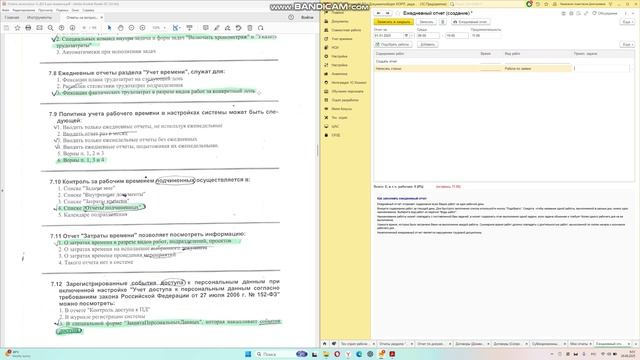This screenshot has width=640, height=360.
Task: Go to 1C home page icon in bottom tabs
Action: [x=324, y=344]
